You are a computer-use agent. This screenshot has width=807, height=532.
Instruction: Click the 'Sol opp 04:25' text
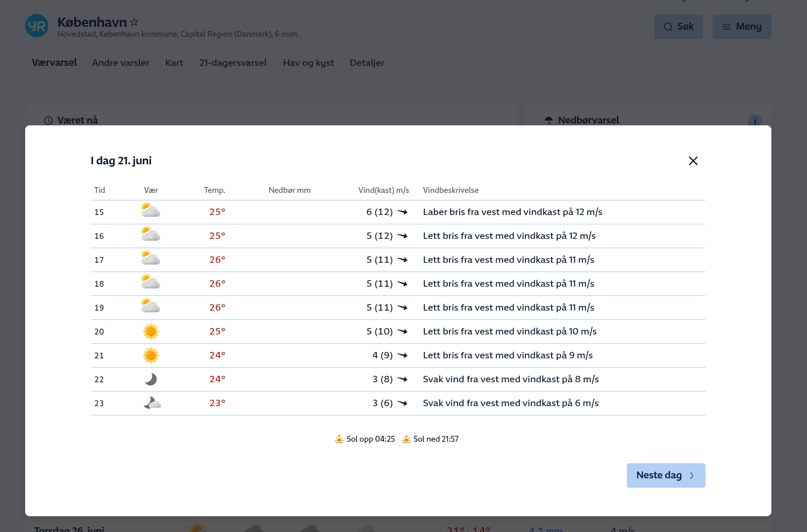point(371,439)
